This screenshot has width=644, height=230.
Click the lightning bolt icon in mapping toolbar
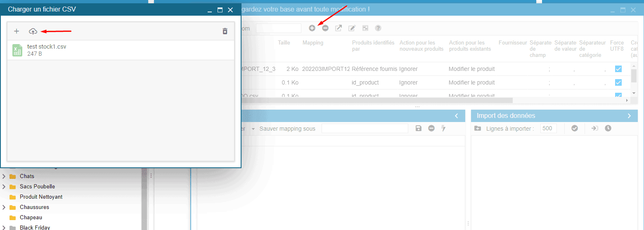pos(444,129)
